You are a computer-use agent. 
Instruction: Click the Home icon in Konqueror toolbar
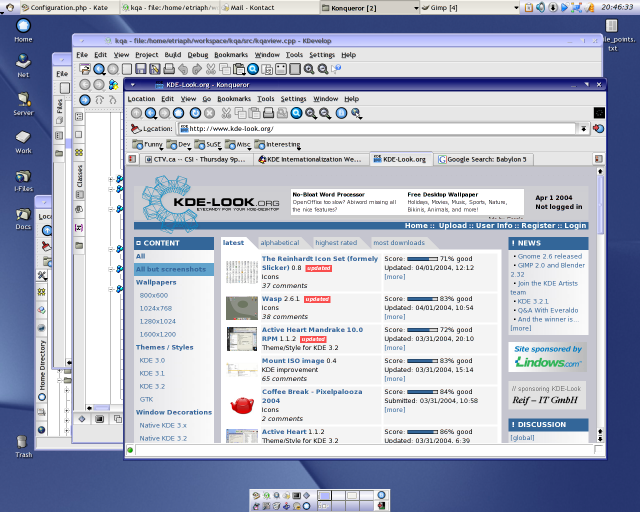(x=178, y=113)
